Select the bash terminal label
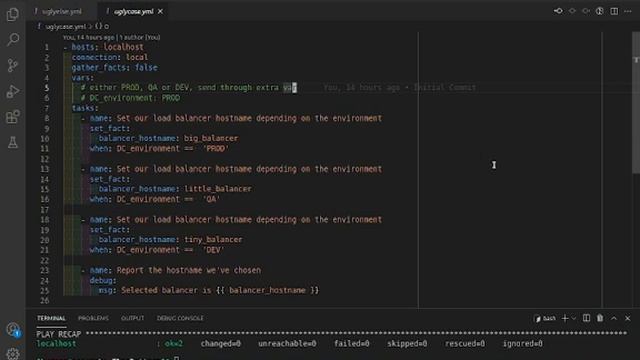The image size is (640, 360). coord(545,318)
